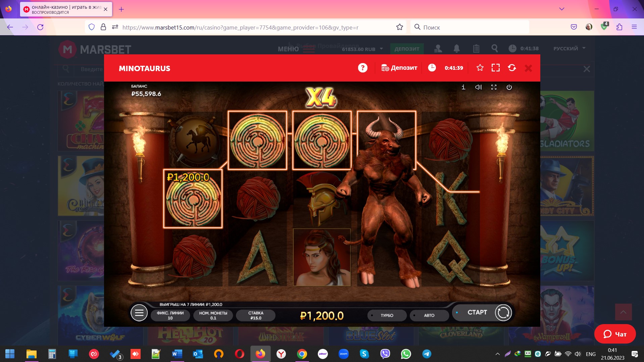Open a new browser tab
The height and width of the screenshot is (362, 644).
[x=121, y=9]
